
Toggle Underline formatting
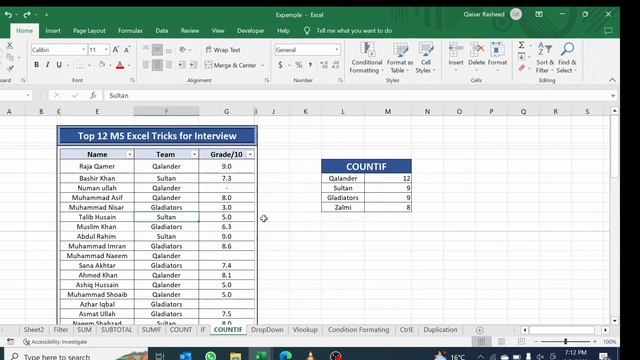tap(59, 64)
